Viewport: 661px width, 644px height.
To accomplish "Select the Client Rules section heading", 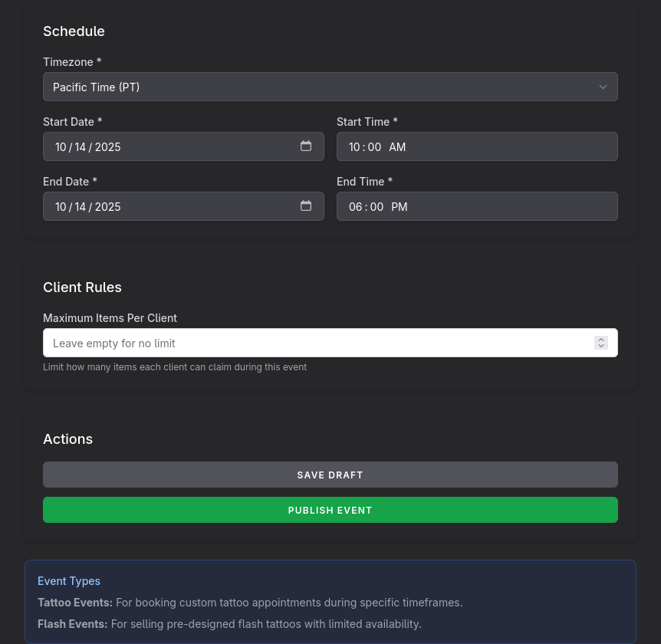I will pyautogui.click(x=82, y=287).
